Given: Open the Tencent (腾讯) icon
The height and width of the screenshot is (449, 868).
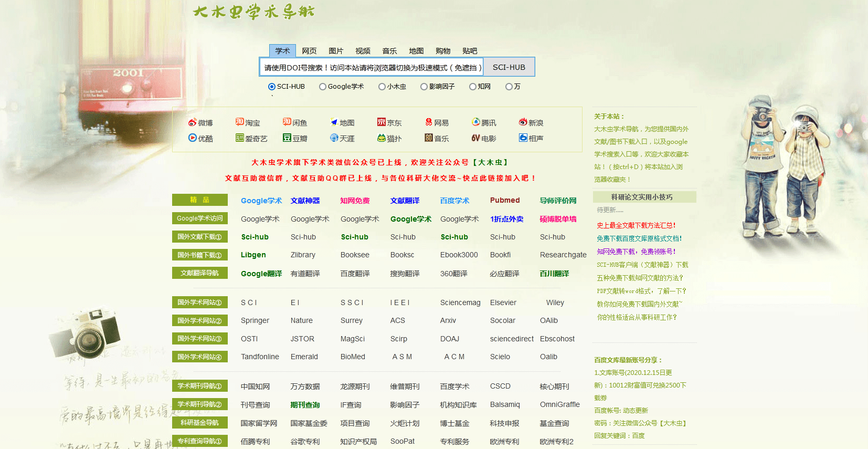Looking at the screenshot, I should tap(476, 122).
